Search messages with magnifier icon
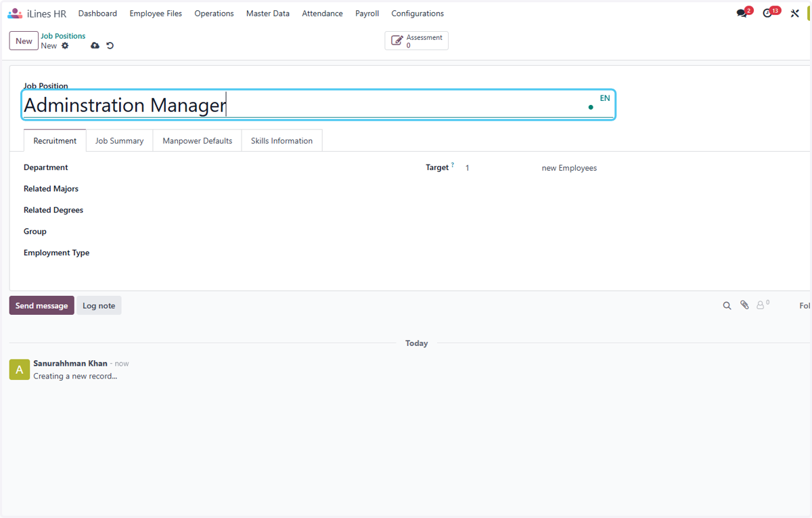Screen dimensions: 812x518 click(727, 306)
